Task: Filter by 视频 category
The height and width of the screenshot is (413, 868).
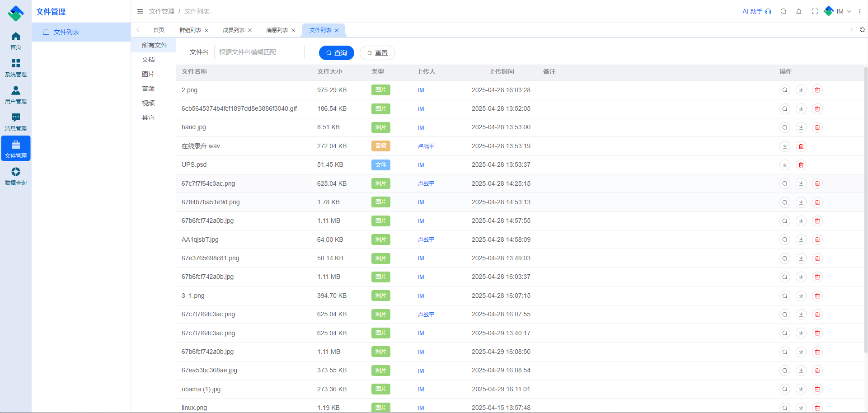Action: point(154,103)
